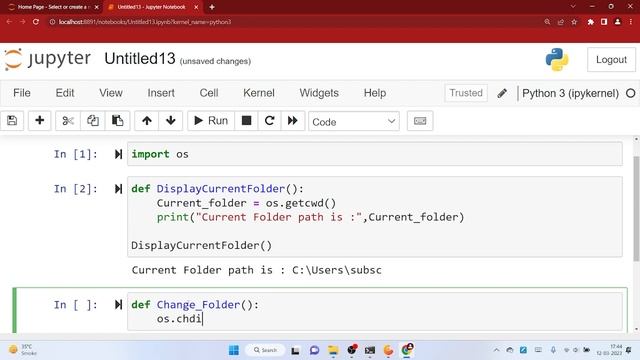640x360 pixels.
Task: Click the browser address bar URL
Action: click(145, 22)
